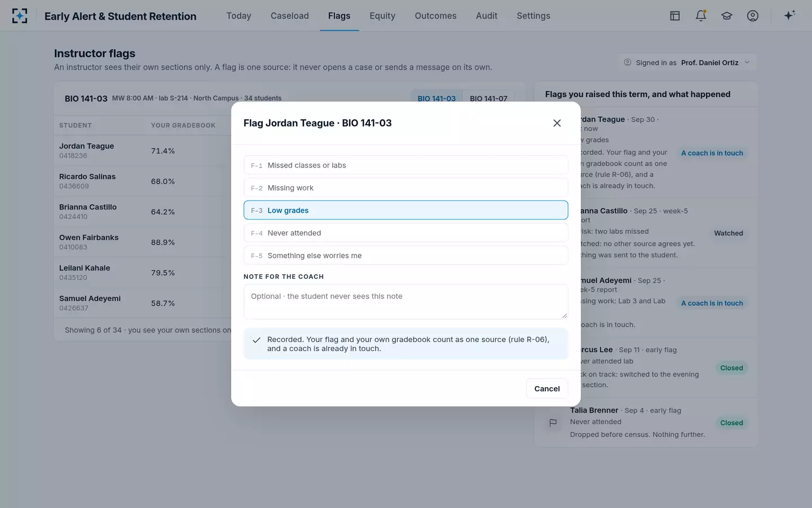Open the Audit tab

point(487,16)
